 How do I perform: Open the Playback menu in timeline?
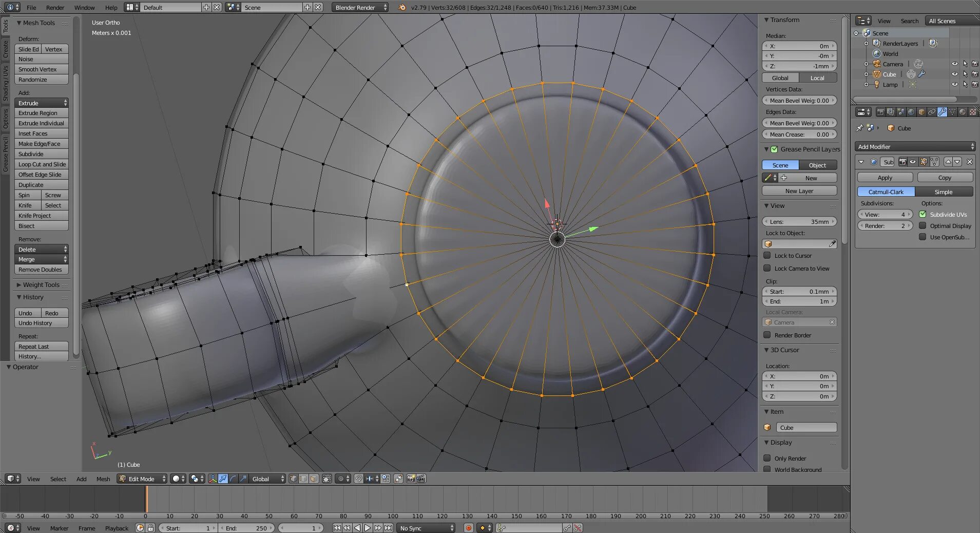[x=117, y=528]
